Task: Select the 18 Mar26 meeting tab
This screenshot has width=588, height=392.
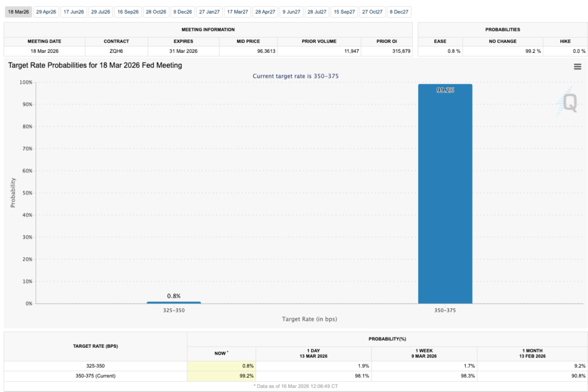Action: (17, 11)
